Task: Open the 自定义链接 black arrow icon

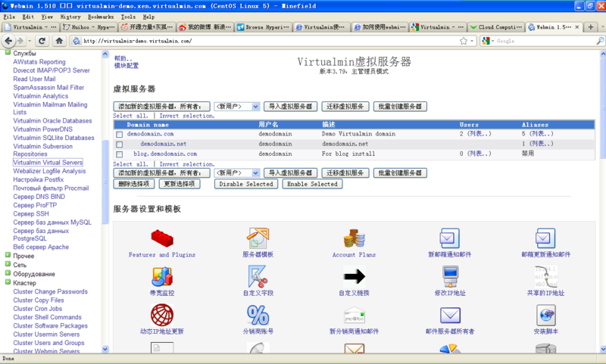Action: pos(354,276)
